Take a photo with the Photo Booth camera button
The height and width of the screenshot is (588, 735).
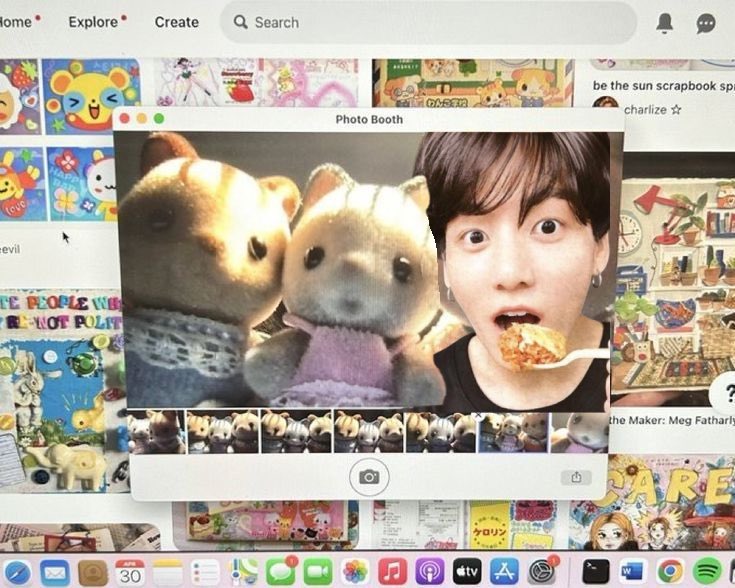point(369,477)
